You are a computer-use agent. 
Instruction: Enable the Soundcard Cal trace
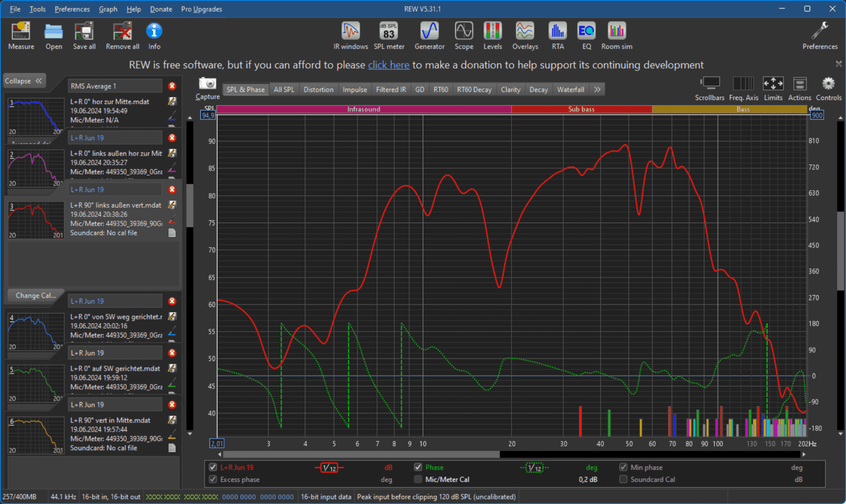(623, 479)
